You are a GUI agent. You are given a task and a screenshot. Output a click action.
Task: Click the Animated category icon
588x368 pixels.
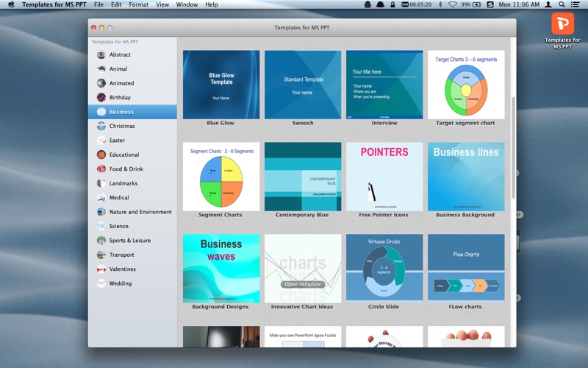101,83
